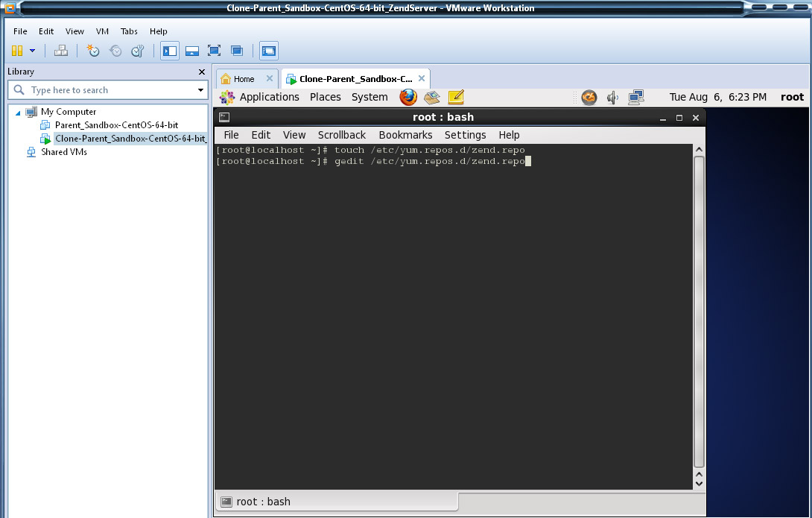Close the Clone-Parent_Sandbox tab
The image size is (812, 518).
click(422, 78)
